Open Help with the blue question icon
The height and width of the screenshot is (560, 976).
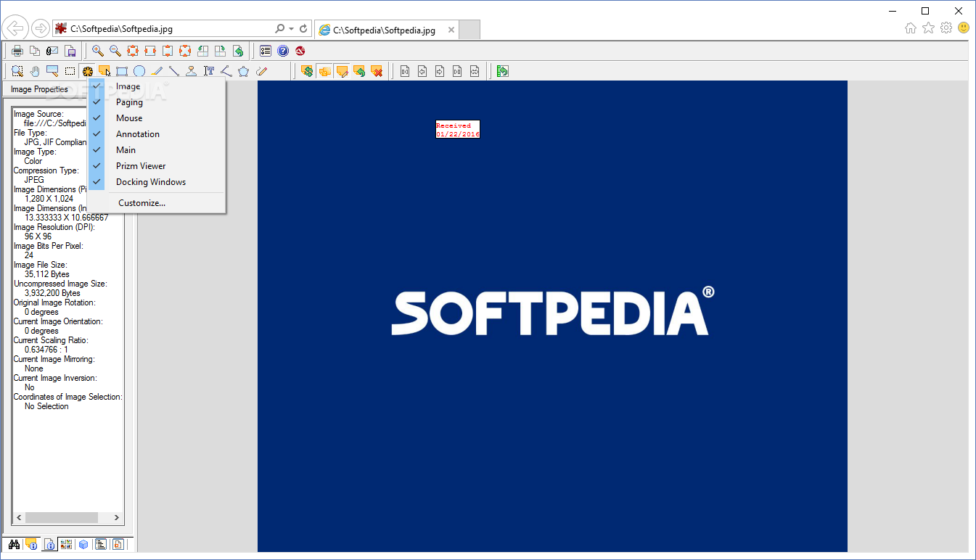283,51
